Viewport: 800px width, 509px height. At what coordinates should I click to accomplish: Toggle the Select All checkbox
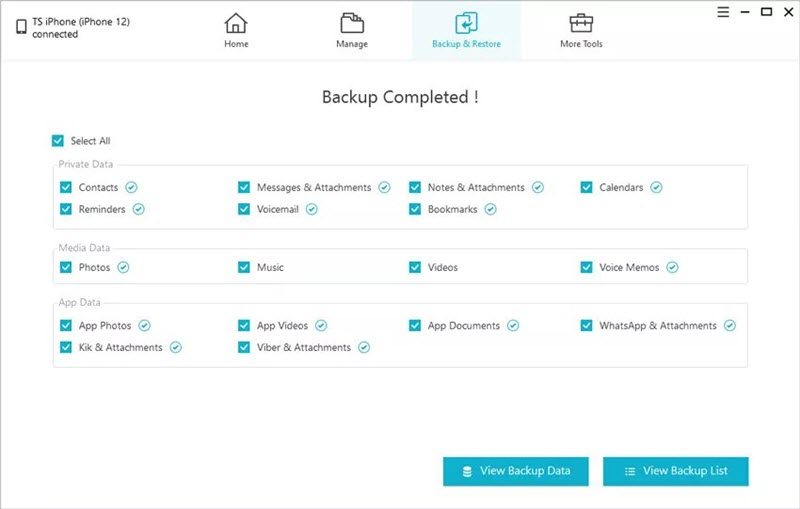[58, 141]
